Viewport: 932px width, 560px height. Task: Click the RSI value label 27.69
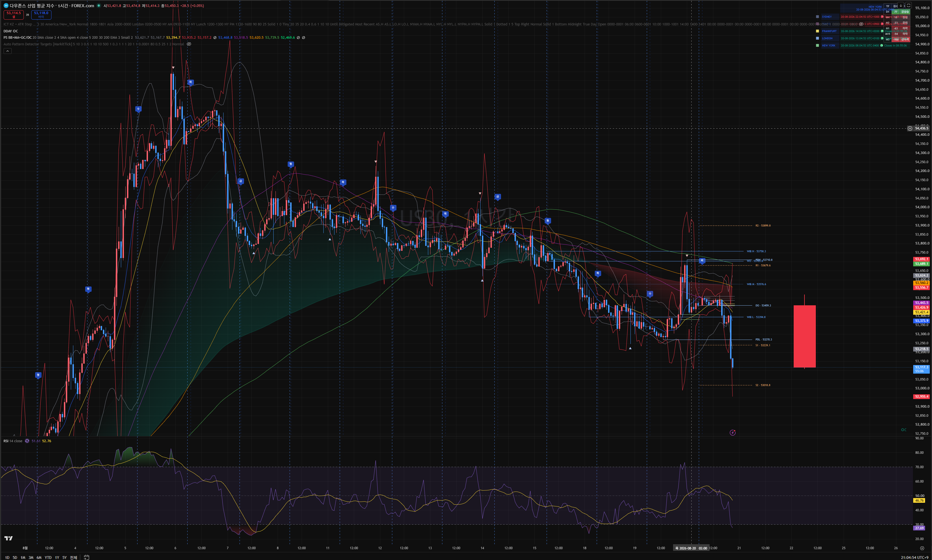coord(920,528)
